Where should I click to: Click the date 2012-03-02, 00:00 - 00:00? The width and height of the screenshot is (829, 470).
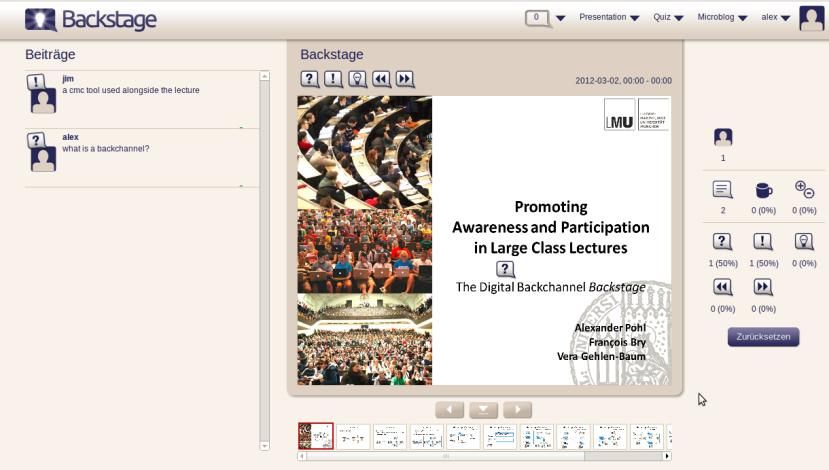click(x=623, y=80)
